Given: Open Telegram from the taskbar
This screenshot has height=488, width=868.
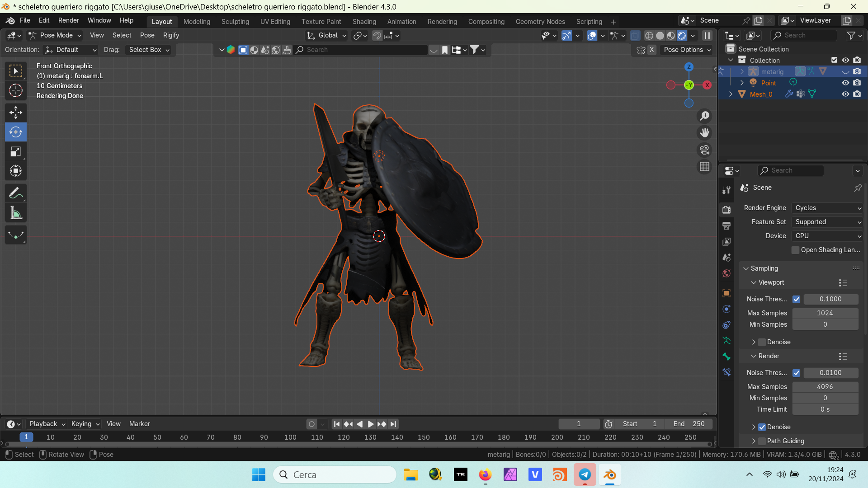Looking at the screenshot, I should click(x=585, y=474).
